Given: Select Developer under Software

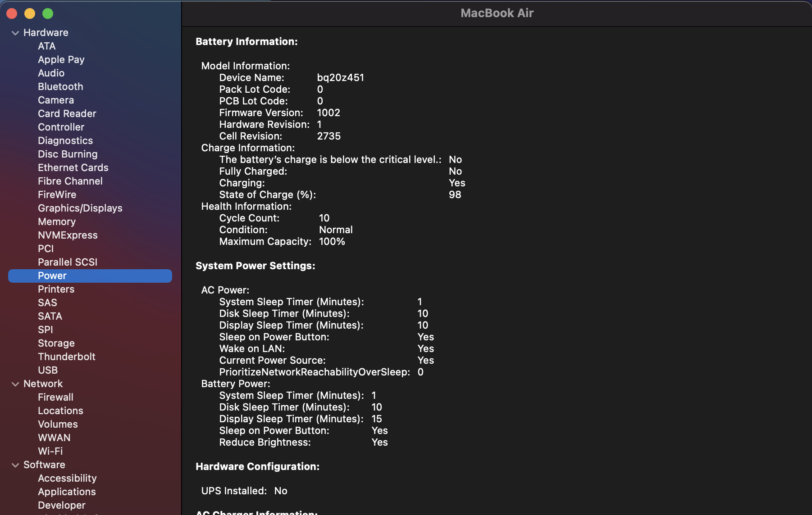Looking at the screenshot, I should pyautogui.click(x=62, y=506).
